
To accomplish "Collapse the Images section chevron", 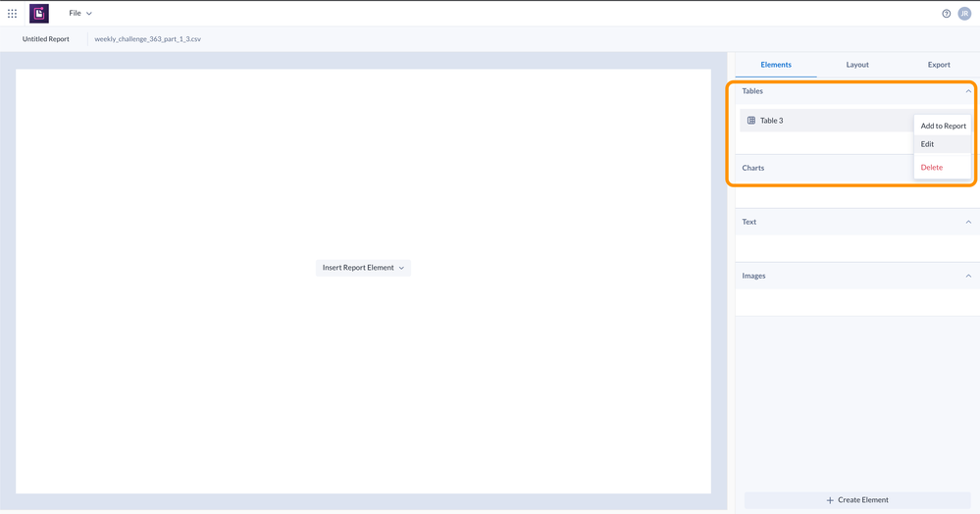I will coord(968,276).
